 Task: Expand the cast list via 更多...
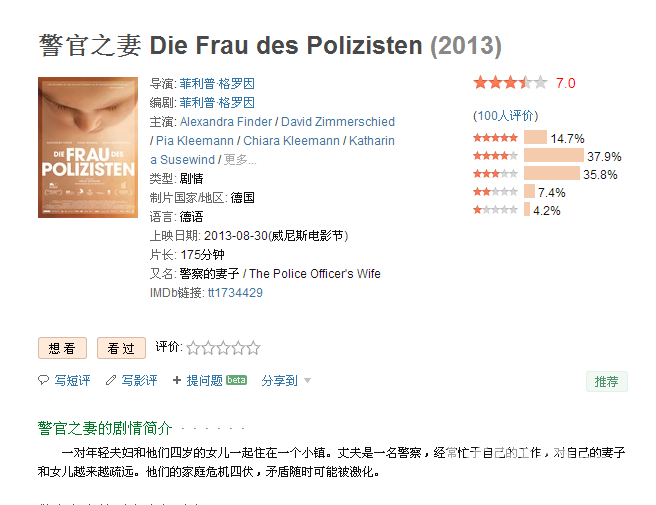[x=240, y=160]
